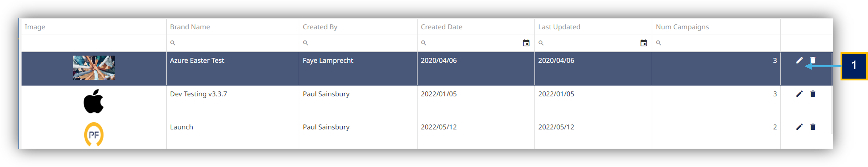Click the Brand Name filter search field

tap(232, 43)
